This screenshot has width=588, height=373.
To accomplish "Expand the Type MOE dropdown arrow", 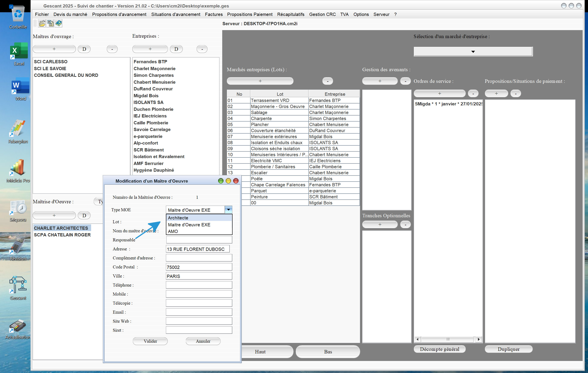I will click(x=228, y=210).
